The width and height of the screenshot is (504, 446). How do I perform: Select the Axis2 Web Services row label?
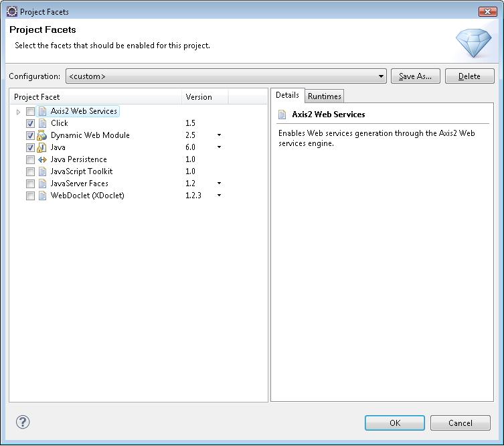tap(84, 111)
